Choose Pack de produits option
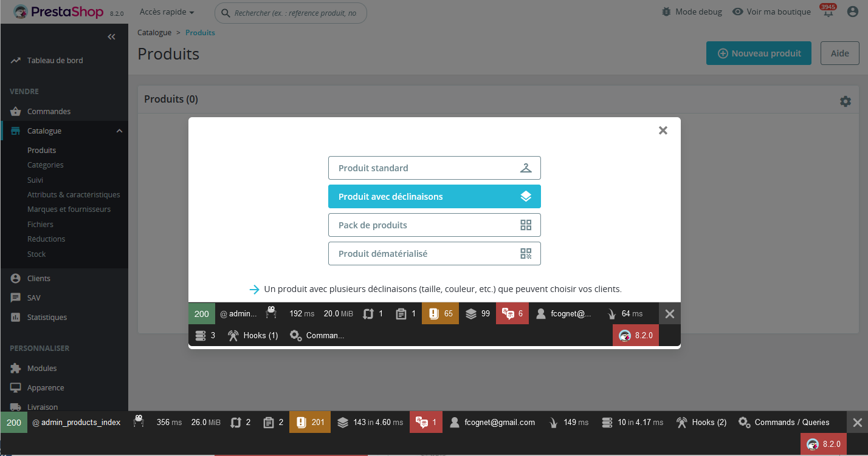The image size is (868, 456). (x=435, y=225)
